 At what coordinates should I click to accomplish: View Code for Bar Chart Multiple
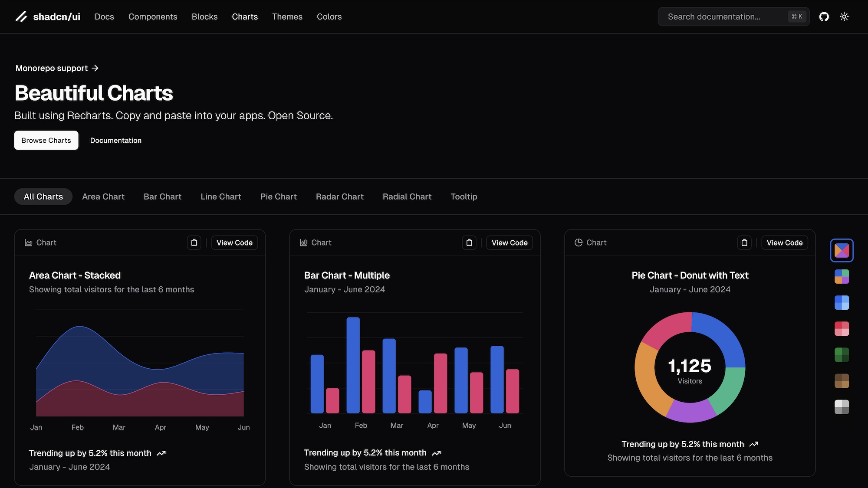[510, 242]
